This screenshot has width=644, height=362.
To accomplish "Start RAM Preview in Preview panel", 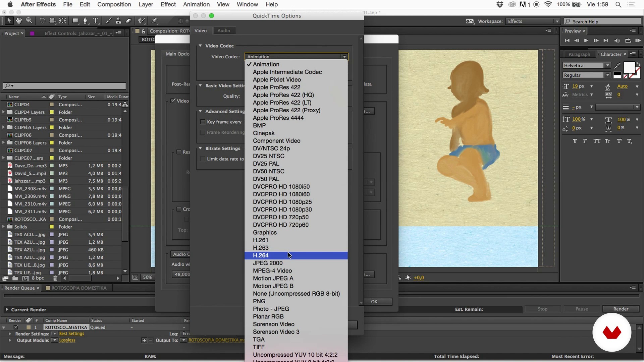I will pos(638,41).
